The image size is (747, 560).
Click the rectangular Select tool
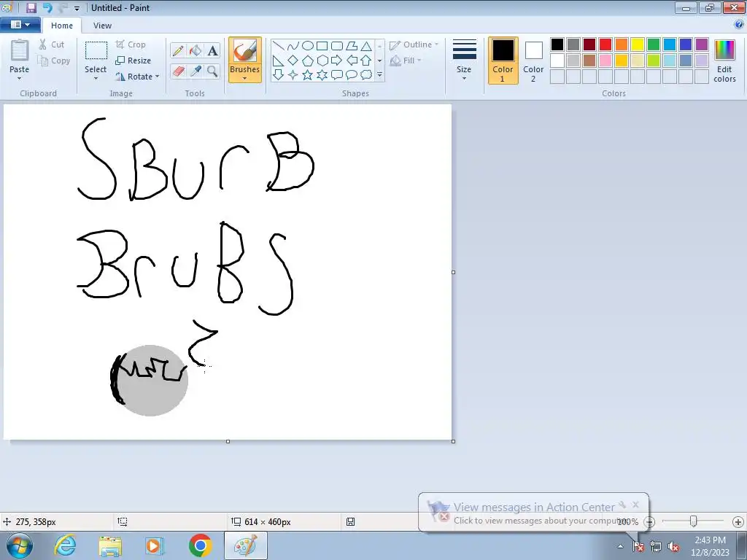(x=96, y=50)
